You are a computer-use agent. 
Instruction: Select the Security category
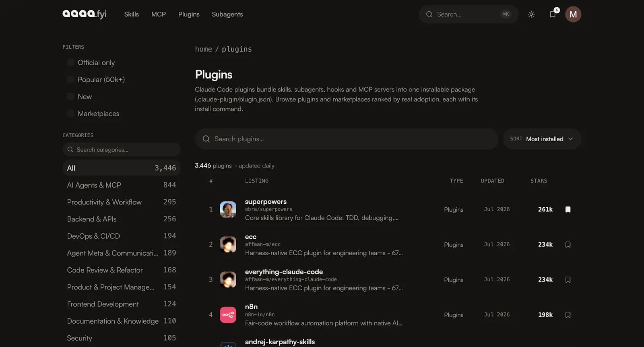coord(122,338)
